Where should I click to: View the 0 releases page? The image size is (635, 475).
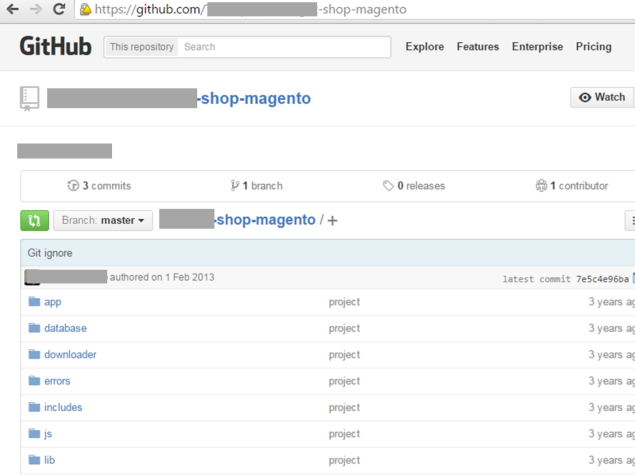tap(414, 186)
